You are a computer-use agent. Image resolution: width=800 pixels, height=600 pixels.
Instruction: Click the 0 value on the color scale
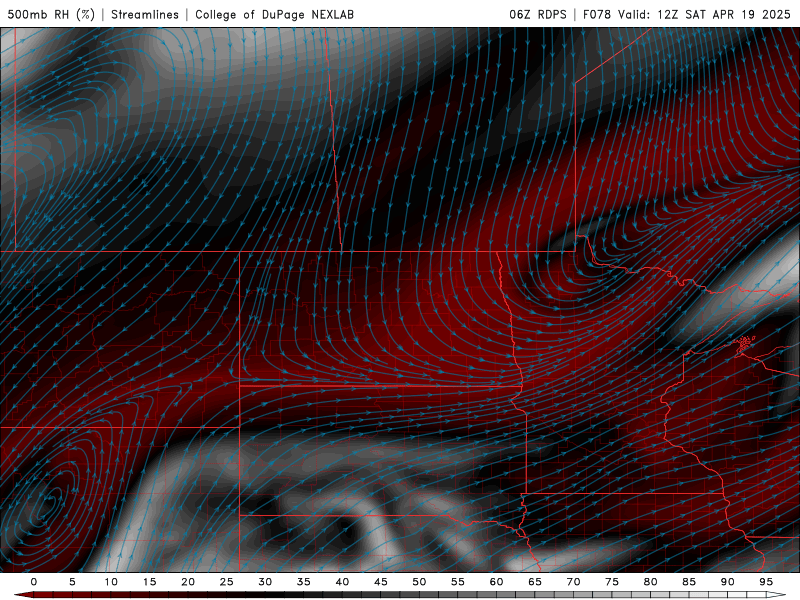point(34,582)
